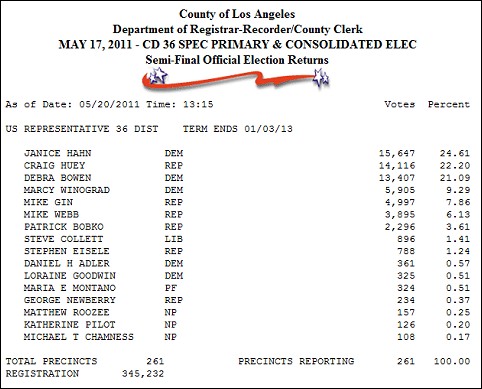
Task: Click the red swoosh ribbon graphic
Action: (235, 80)
